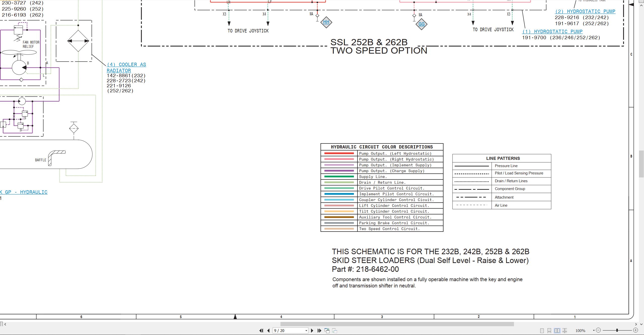
Task: Click the brown Auxiliary Tool Control swatch
Action: [339, 217]
